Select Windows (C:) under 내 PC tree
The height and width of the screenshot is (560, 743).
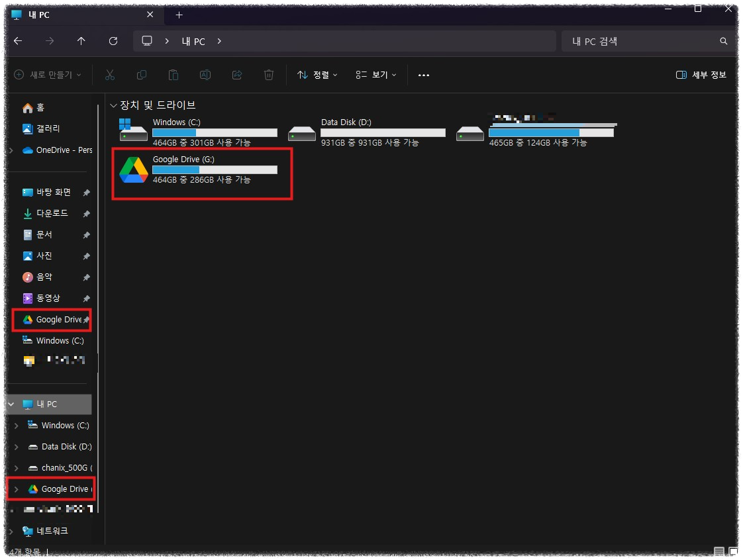58,426
